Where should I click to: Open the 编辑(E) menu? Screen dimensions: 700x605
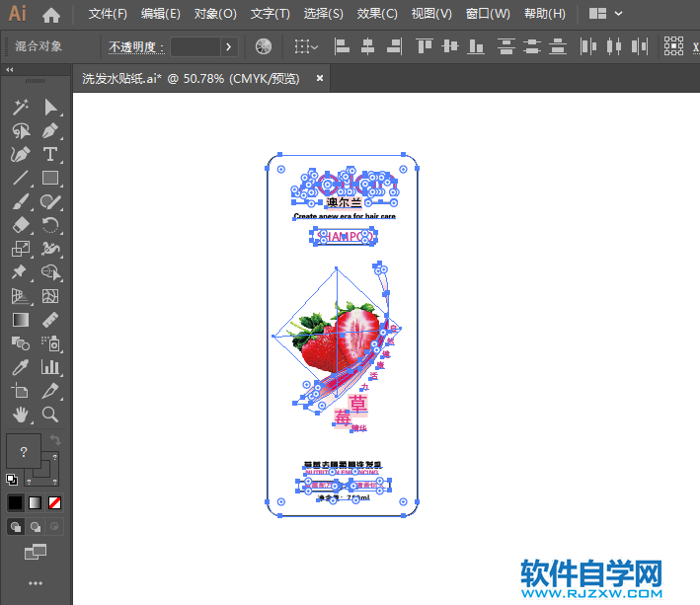pos(161,14)
